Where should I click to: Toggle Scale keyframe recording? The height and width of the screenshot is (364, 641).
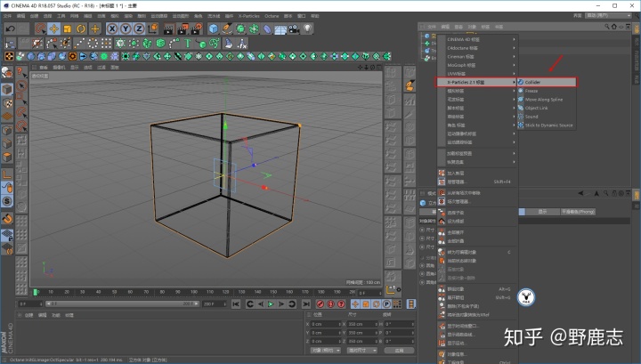point(366,304)
